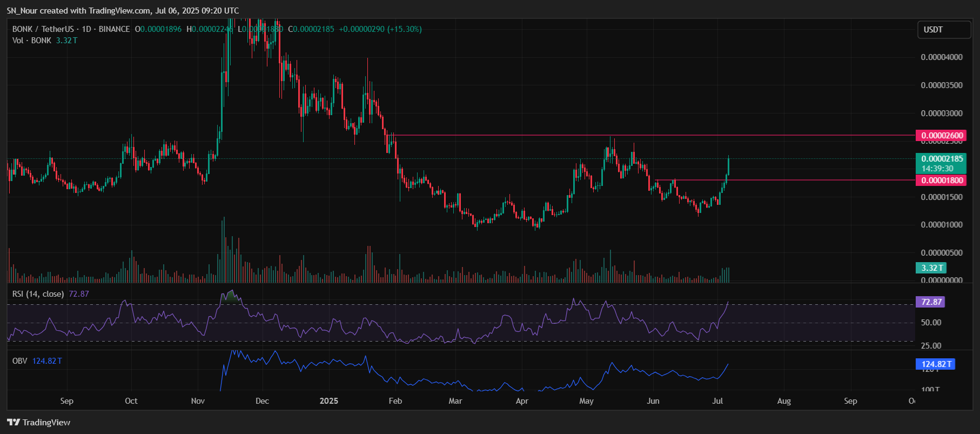Screen dimensions: 980x434
Task: Select the Vol · BONK indicator label
Action: [x=32, y=41]
